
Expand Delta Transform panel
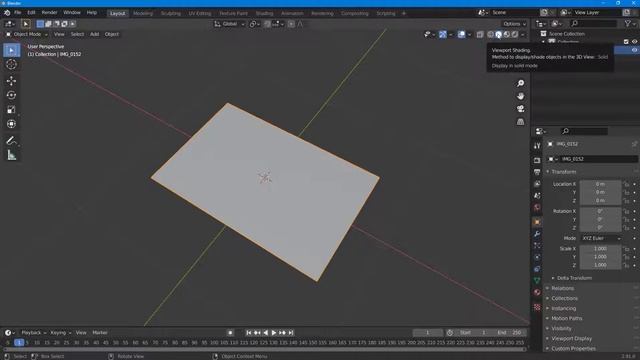[x=574, y=278]
